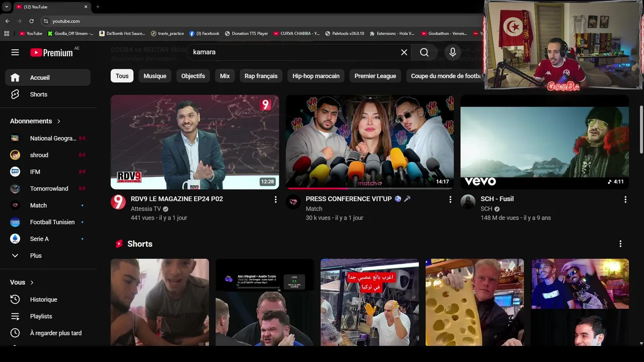Click the YouTube Premium logo
The width and height of the screenshot is (644, 362).
[51, 52]
